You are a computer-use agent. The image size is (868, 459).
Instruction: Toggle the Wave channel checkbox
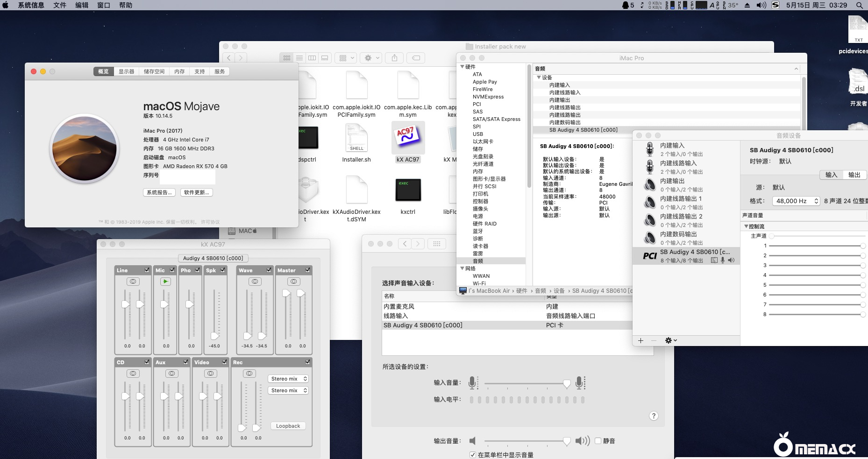(269, 270)
